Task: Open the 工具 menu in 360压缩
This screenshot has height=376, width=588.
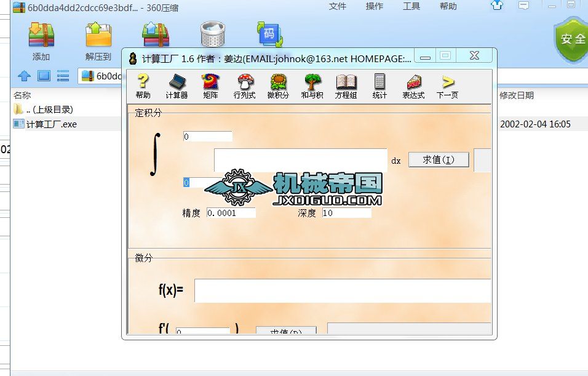Action: click(411, 6)
